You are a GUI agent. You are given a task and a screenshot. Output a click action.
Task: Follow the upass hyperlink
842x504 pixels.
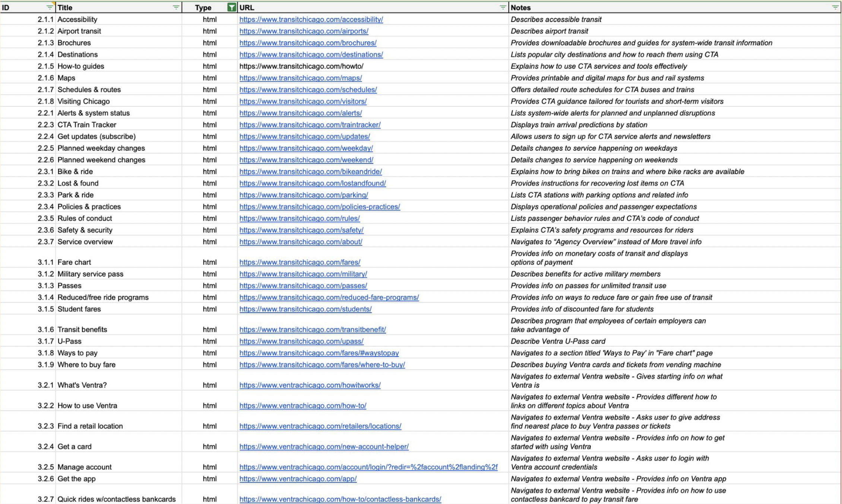302,341
